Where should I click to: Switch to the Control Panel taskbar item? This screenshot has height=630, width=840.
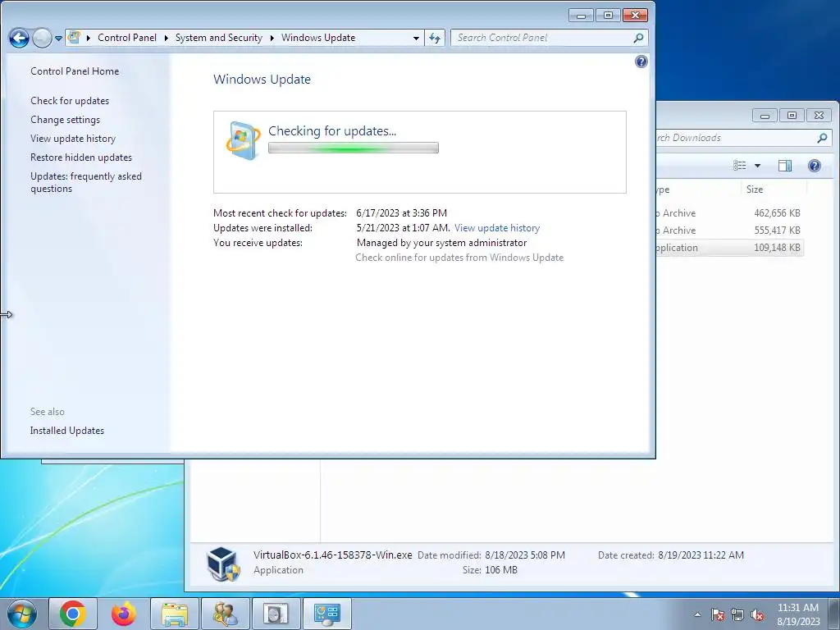(x=326, y=614)
